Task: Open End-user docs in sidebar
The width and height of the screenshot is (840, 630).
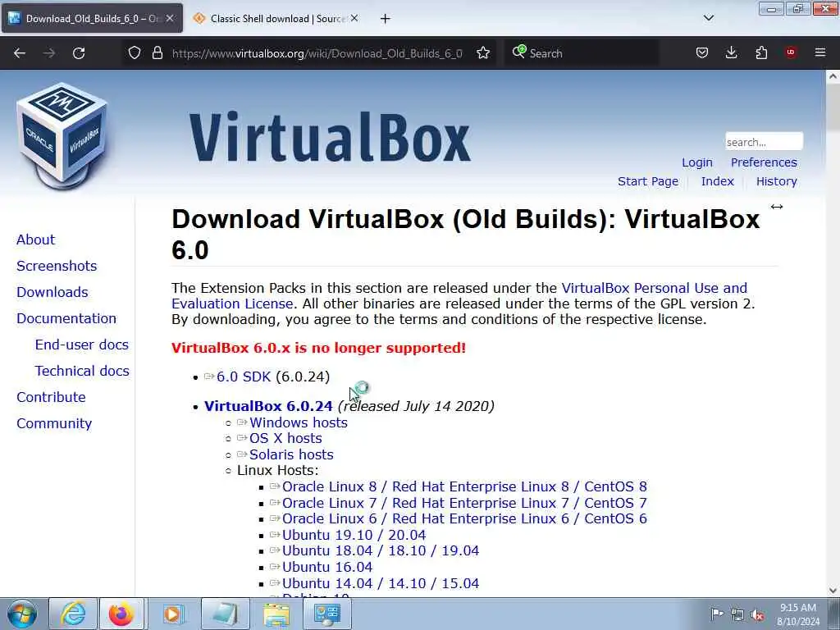Action: point(82,345)
